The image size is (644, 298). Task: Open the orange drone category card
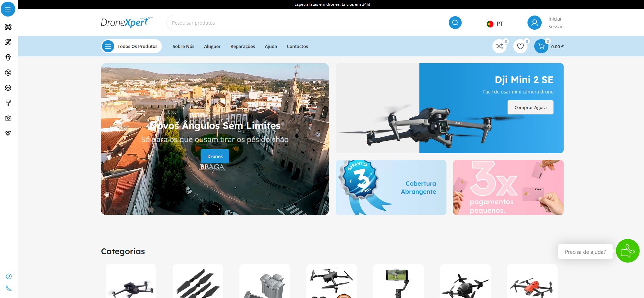[532, 281]
